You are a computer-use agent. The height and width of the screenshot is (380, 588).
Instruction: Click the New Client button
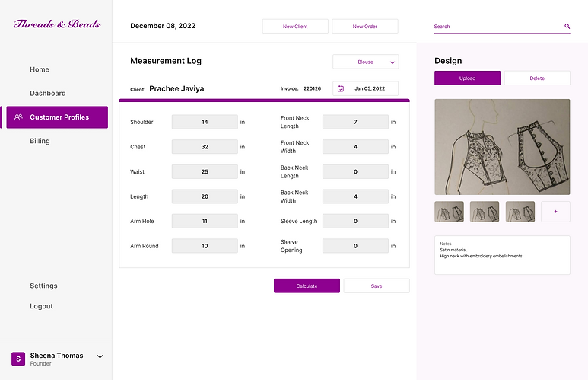[x=295, y=27]
